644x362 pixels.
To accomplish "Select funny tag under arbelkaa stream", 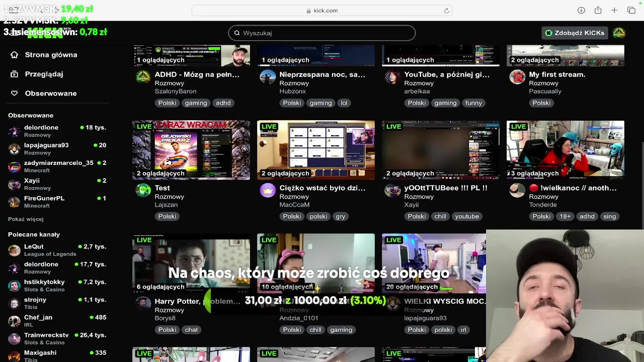I will [x=473, y=103].
